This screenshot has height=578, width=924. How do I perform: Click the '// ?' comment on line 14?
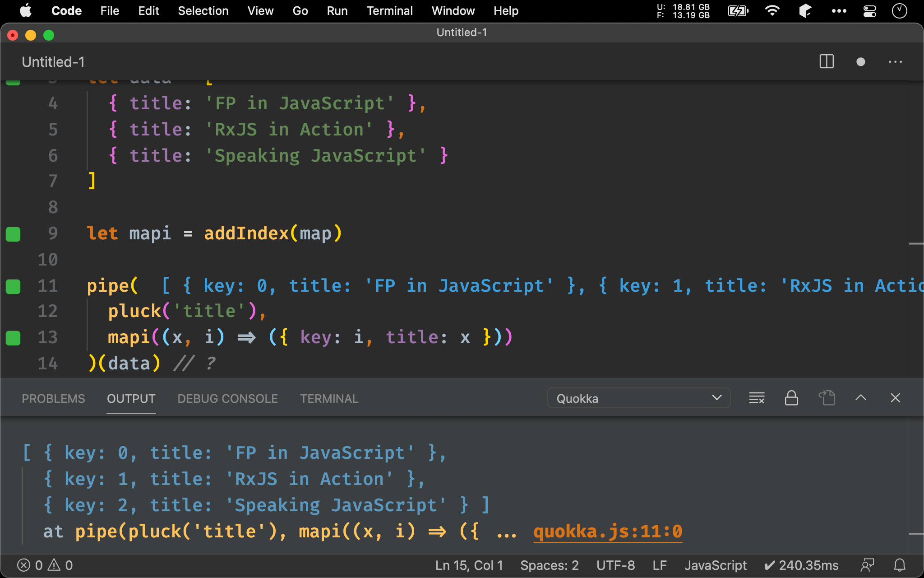tap(195, 364)
